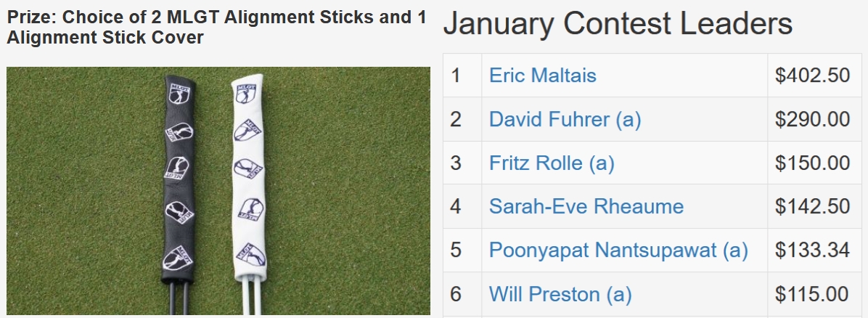Click rank number 3 cell
Image resolution: width=868 pixels, height=318 pixels.
pos(456,163)
